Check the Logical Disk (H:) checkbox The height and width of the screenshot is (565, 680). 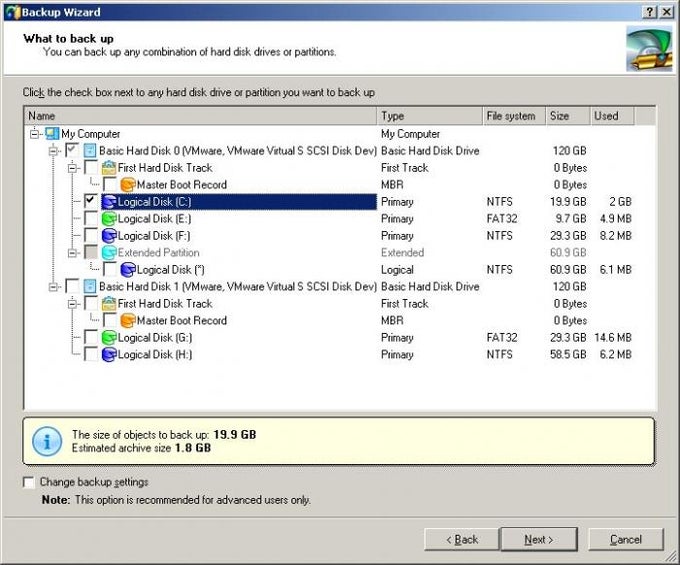click(x=91, y=354)
